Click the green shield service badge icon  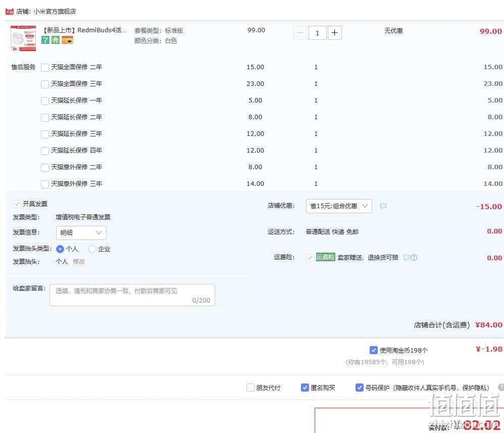[56, 40]
